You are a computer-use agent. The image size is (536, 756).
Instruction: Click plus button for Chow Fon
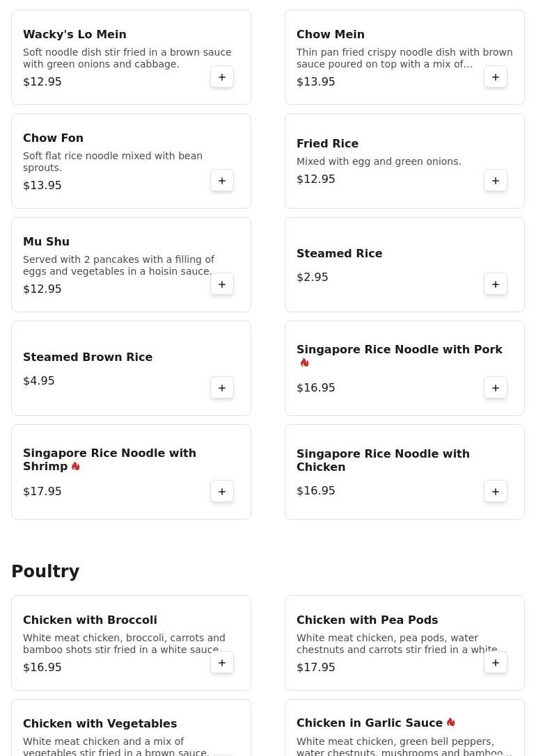click(x=222, y=181)
